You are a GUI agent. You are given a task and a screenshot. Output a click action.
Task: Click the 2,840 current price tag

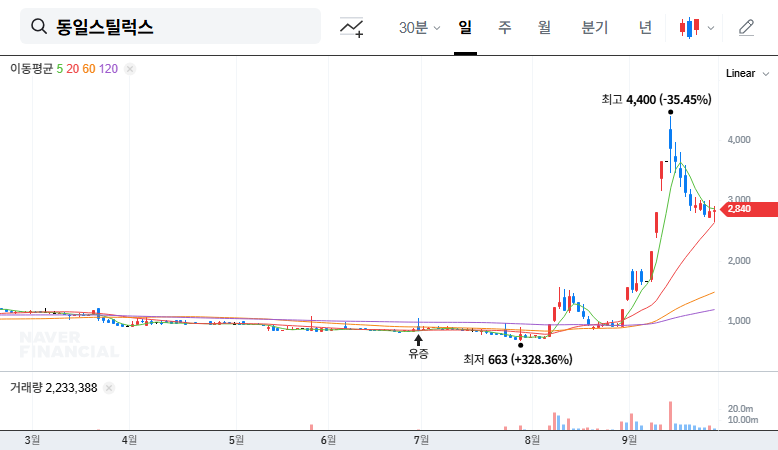pyautogui.click(x=749, y=209)
